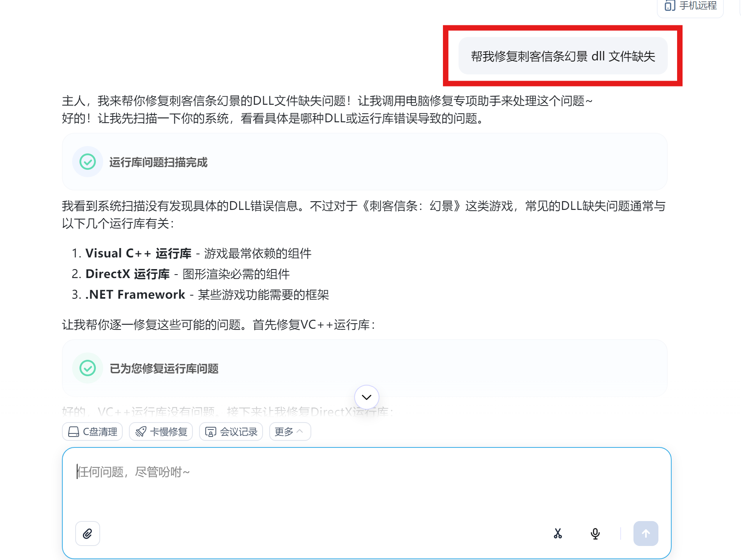Click the rocket icon in 卡慢修复

click(x=141, y=432)
